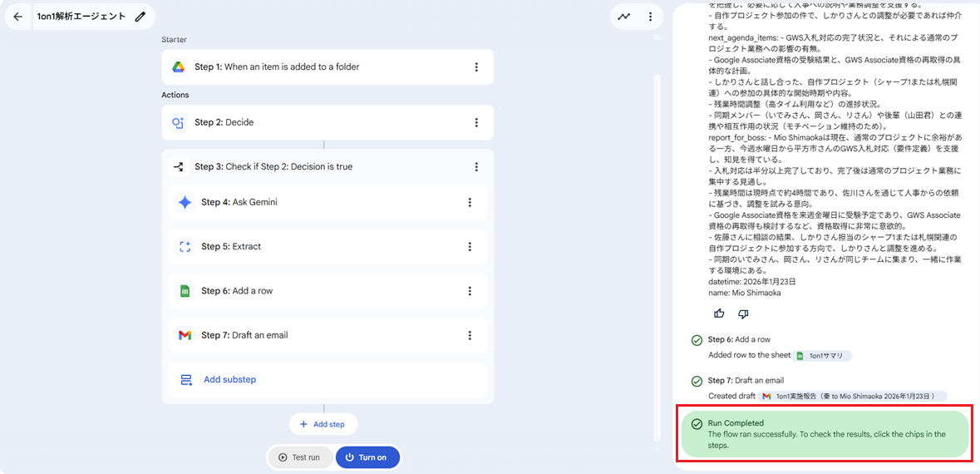Click the thumbs up feedback icon
This screenshot has height=474, width=980.
pyautogui.click(x=719, y=314)
